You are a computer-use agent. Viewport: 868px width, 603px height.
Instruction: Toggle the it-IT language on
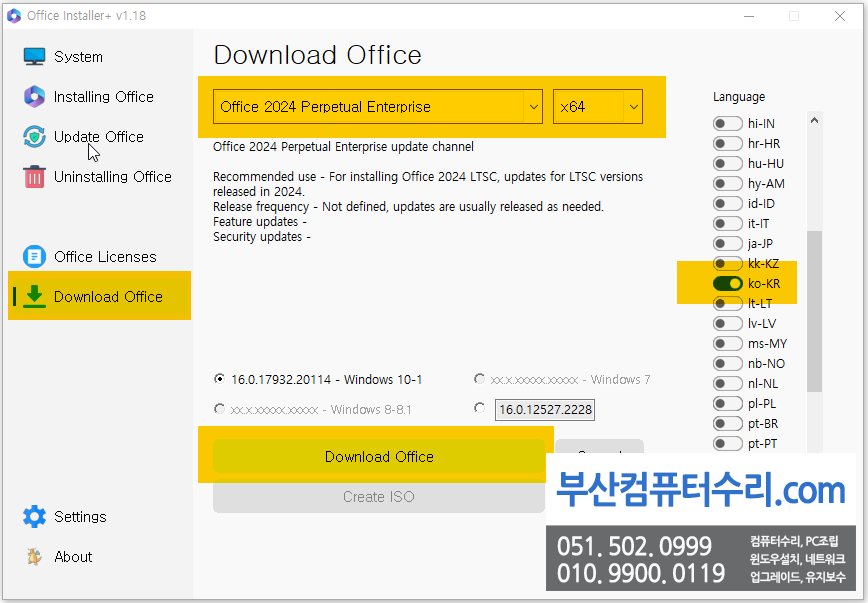click(727, 223)
